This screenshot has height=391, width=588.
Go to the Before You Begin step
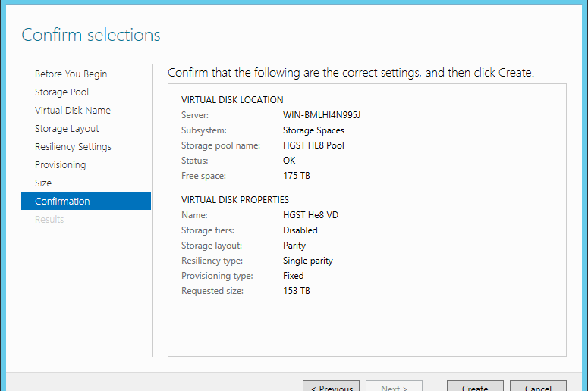[71, 74]
